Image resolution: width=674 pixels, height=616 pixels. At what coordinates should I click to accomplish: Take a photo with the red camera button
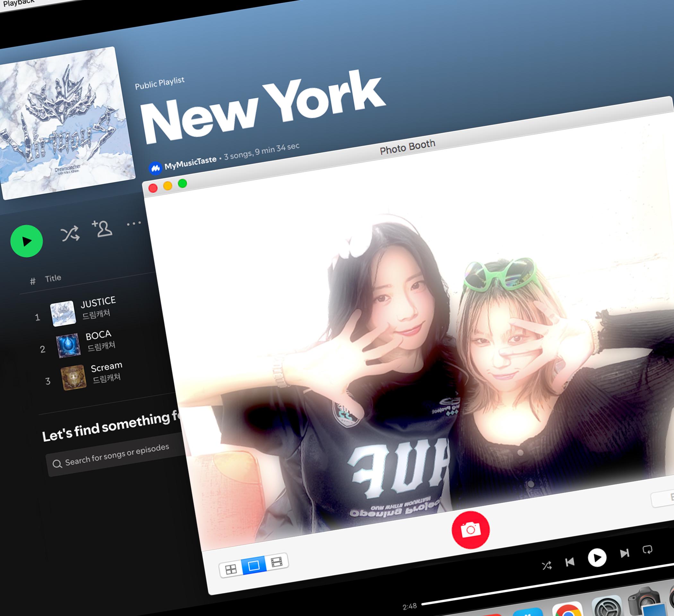(471, 530)
